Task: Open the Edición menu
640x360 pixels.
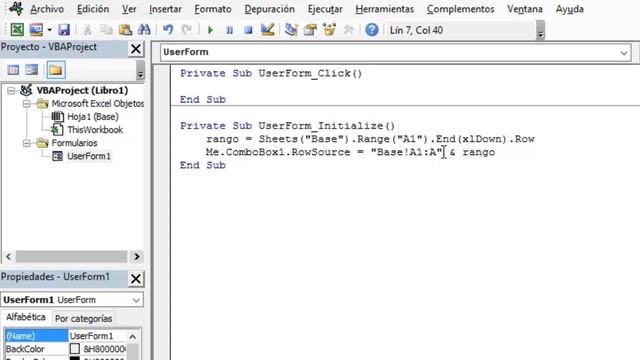Action: click(x=93, y=9)
